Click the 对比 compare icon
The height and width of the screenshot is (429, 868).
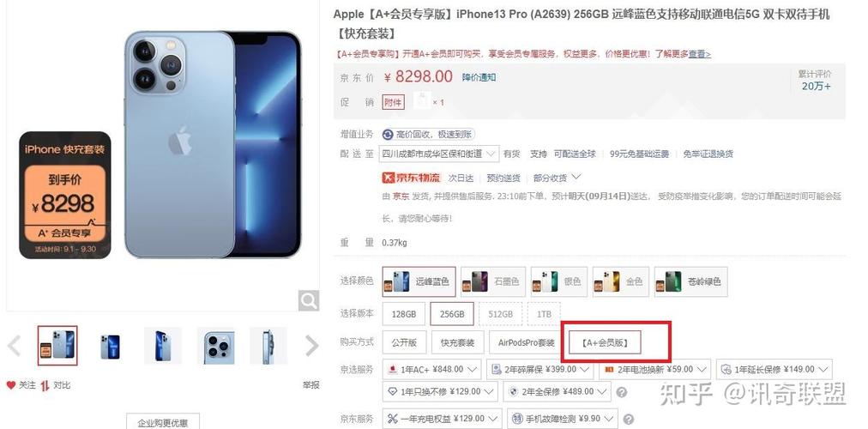[x=45, y=385]
